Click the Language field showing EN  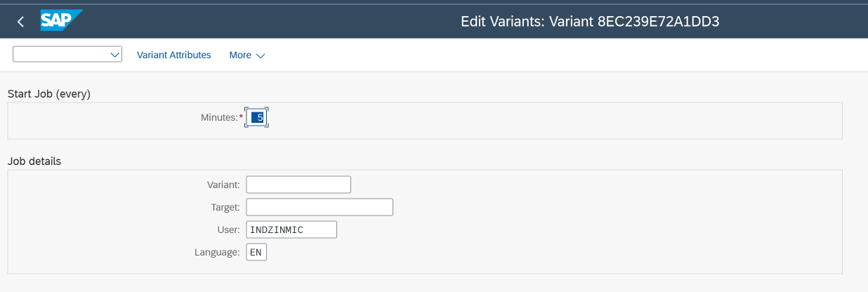pyautogui.click(x=256, y=252)
